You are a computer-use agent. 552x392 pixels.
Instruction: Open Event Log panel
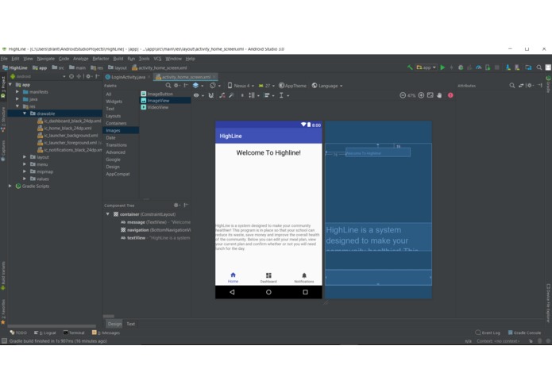(x=488, y=332)
